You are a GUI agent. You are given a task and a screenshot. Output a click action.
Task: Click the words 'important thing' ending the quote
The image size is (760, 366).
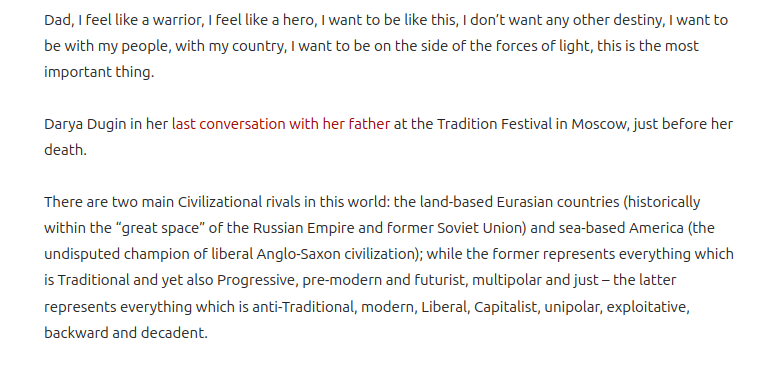(x=97, y=72)
